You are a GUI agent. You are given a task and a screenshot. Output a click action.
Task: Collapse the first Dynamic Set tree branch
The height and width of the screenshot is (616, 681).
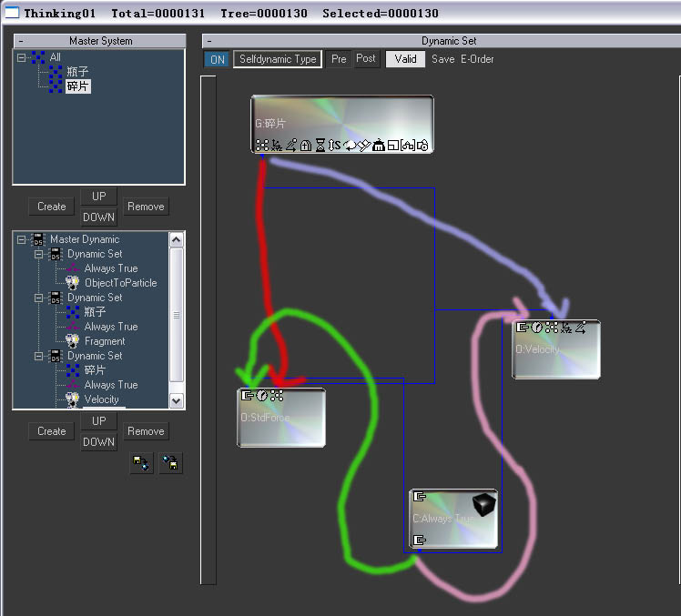[38, 254]
